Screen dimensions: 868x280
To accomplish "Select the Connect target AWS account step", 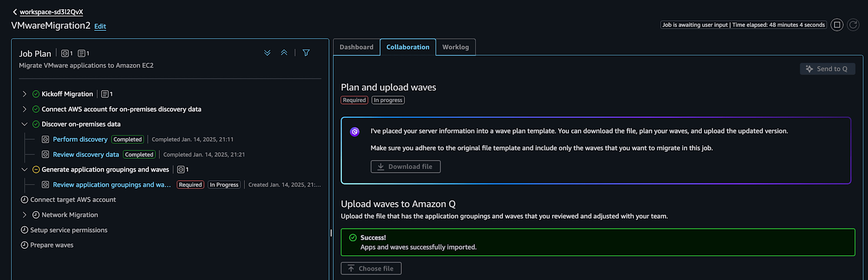I will (73, 200).
